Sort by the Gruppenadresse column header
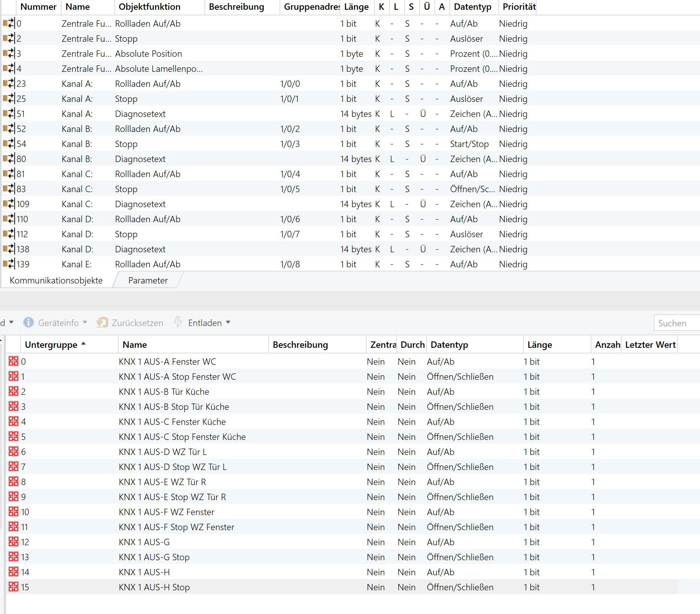The height and width of the screenshot is (614, 700). pos(310,7)
